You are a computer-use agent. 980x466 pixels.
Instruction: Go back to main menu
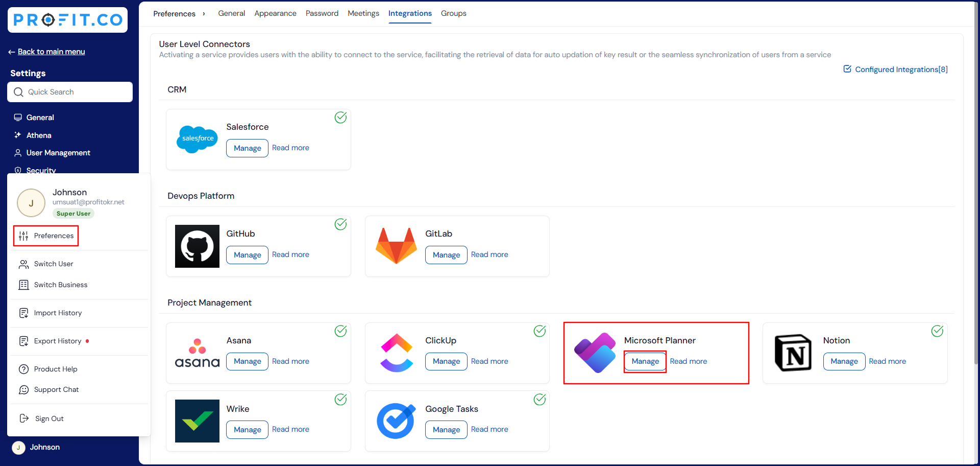[x=46, y=52]
